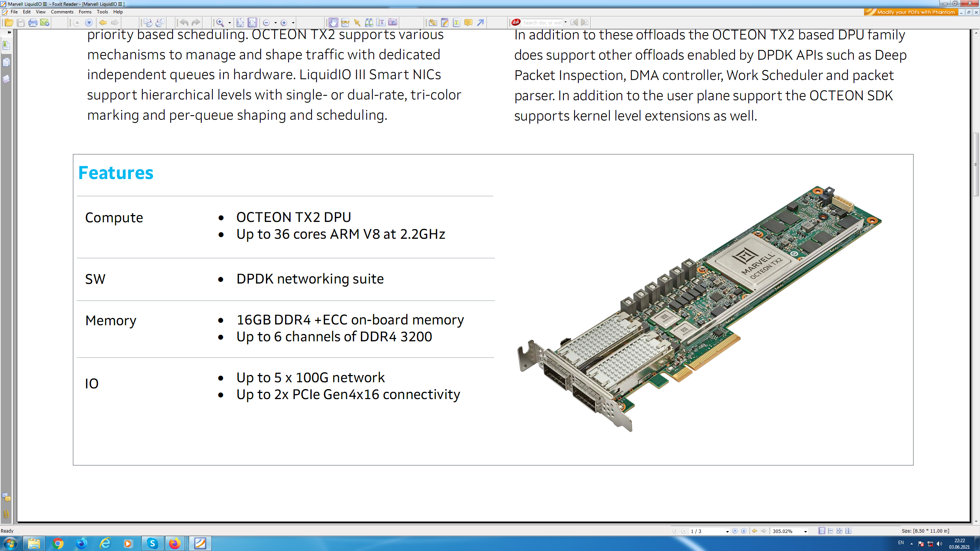Viewport: 980px width, 551px height.
Task: Open the Comments panel in left sidebar
Action: (x=6, y=497)
